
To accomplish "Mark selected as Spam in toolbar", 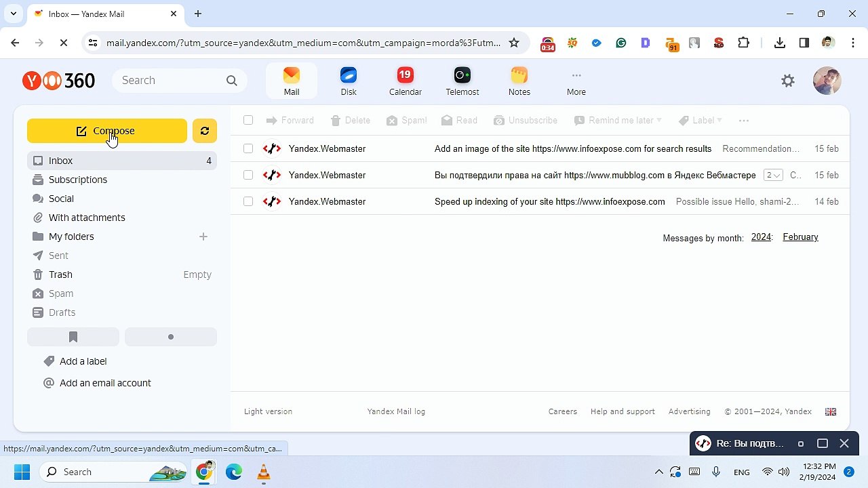I will (407, 120).
